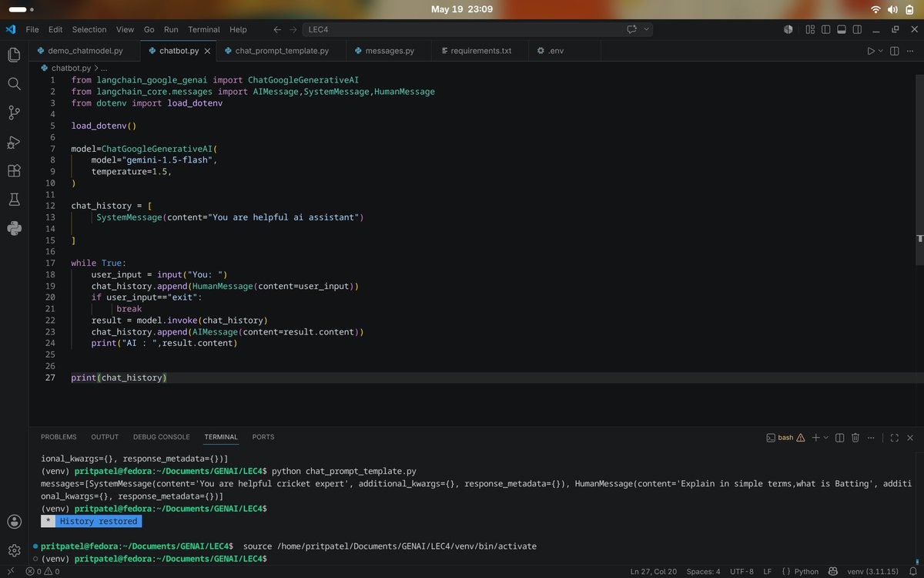The height and width of the screenshot is (578, 924).
Task: Split the editor to the right
Action: click(x=895, y=51)
